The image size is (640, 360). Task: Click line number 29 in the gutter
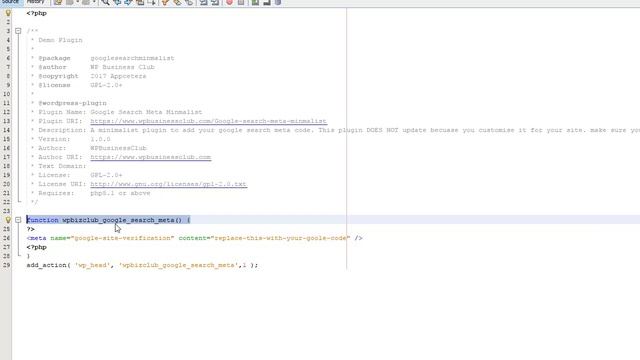(x=7, y=265)
